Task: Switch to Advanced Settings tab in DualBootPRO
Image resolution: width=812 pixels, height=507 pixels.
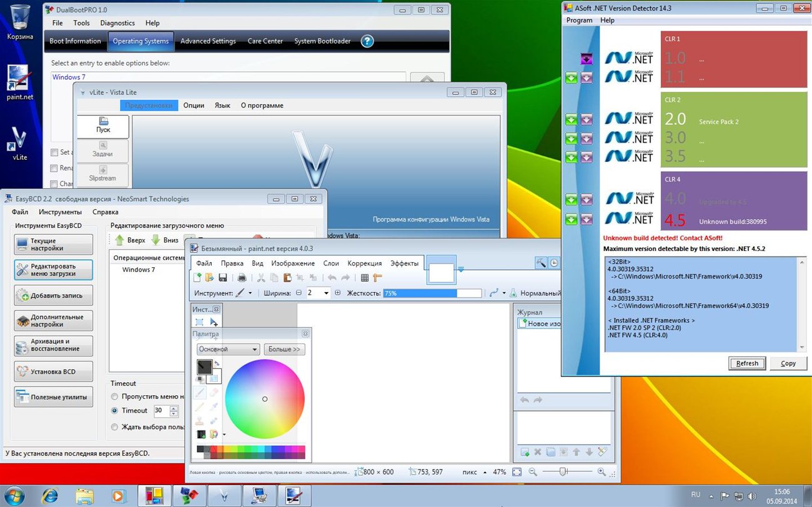Action: [208, 41]
